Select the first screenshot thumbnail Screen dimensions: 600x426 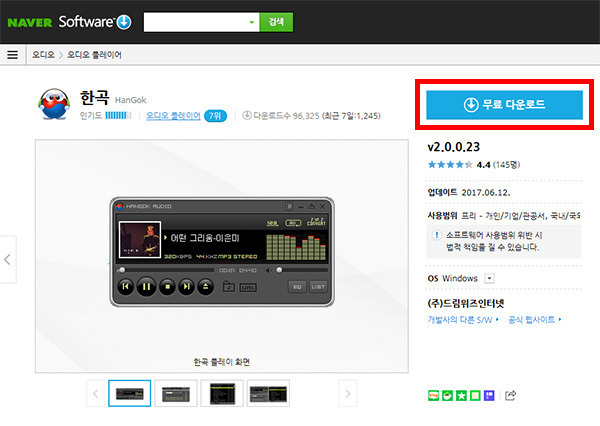130,393
